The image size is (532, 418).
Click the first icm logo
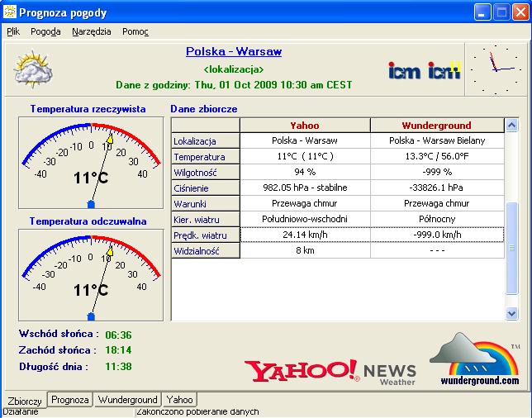404,70
